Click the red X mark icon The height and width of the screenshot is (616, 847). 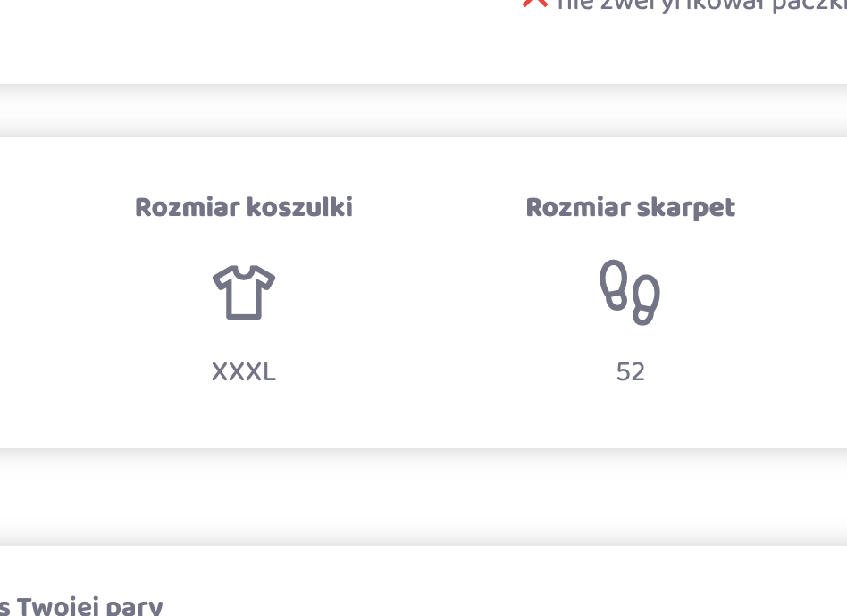(534, 3)
